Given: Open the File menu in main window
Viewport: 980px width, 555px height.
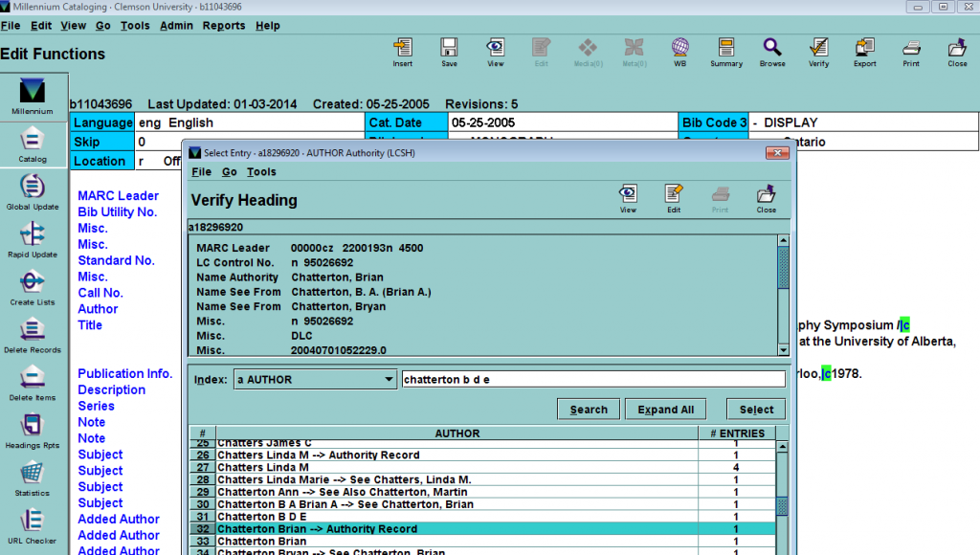Looking at the screenshot, I should point(11,26).
